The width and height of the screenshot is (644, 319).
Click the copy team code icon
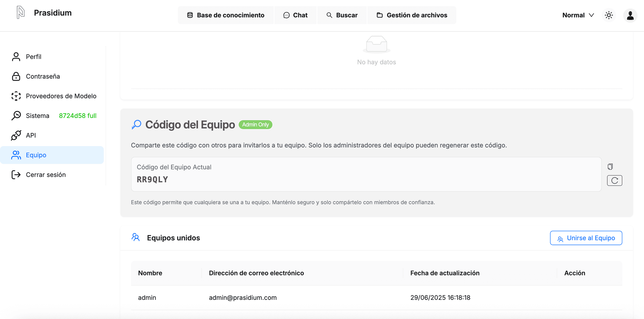610,167
